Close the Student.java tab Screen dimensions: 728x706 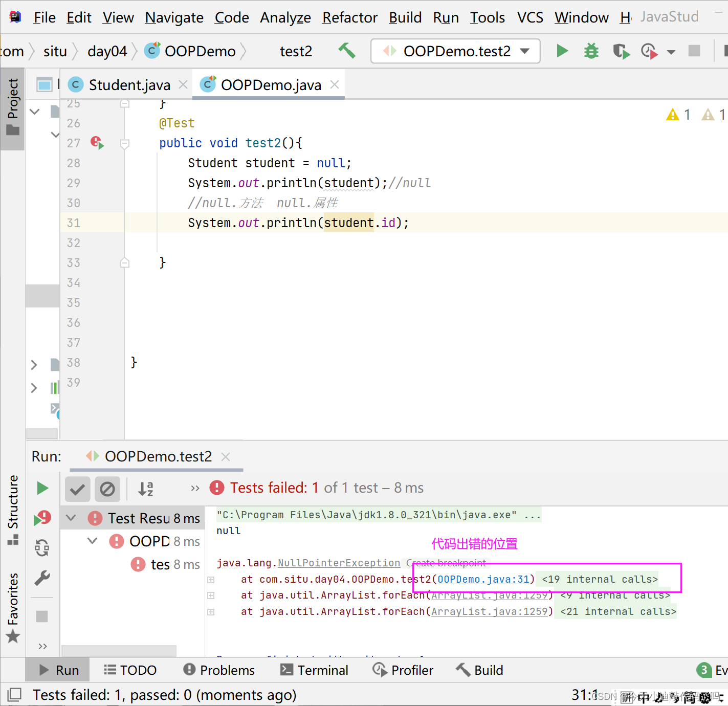(183, 84)
